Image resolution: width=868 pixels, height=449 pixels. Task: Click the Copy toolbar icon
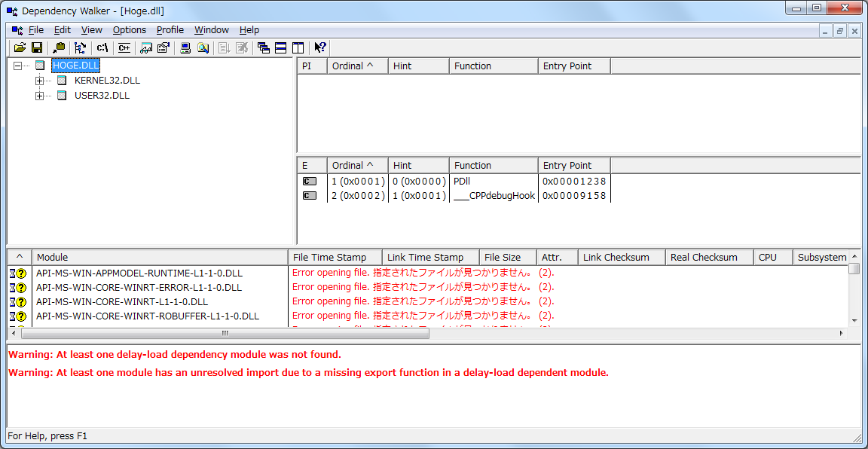pos(59,47)
